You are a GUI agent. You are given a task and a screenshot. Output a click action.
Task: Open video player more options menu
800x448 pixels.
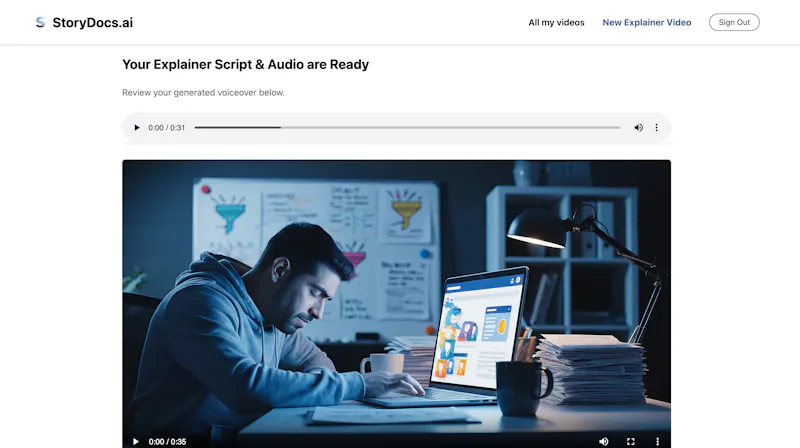point(657,441)
